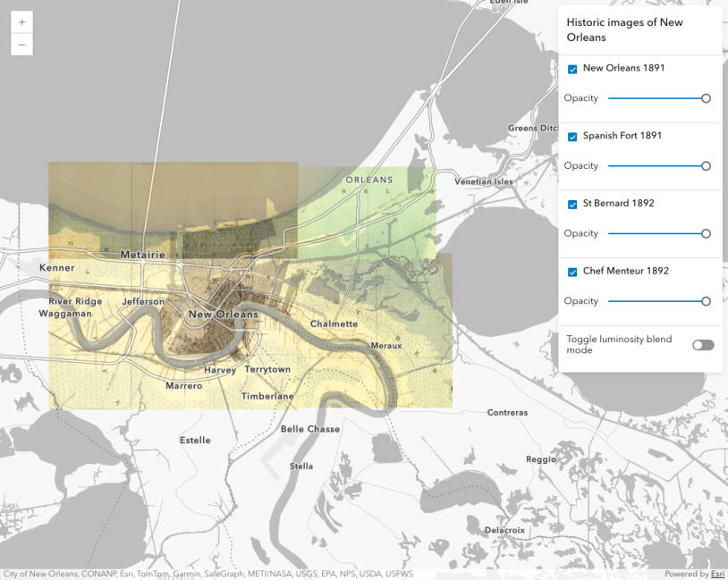Click the St Bernard 1892 opacity slider

click(x=706, y=233)
